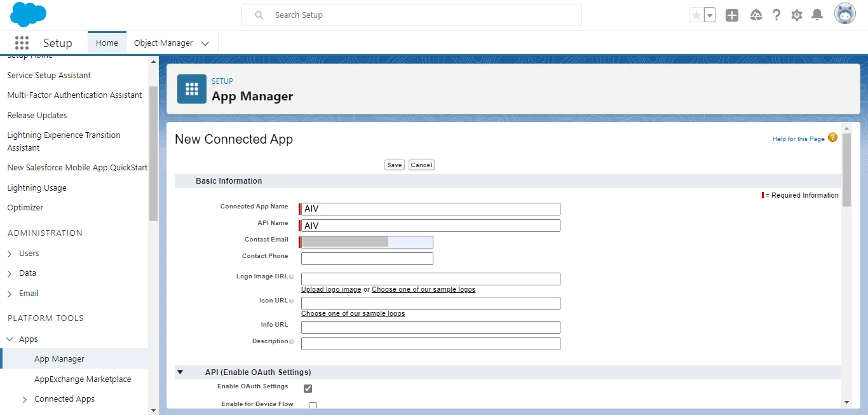Open New Salesforce Mobile App QuickStart
Viewport: 868px width, 415px height.
(x=77, y=167)
